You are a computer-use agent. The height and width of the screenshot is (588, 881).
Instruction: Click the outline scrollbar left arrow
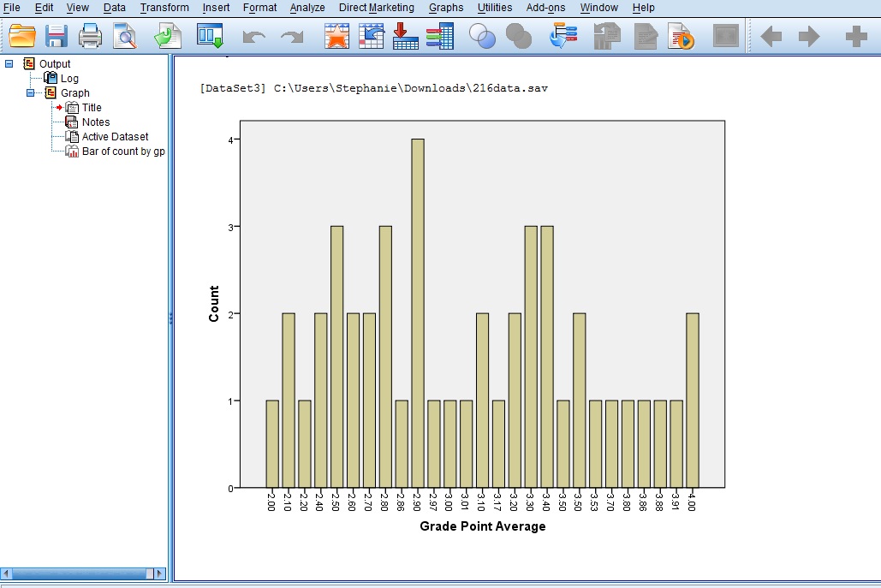click(x=6, y=573)
